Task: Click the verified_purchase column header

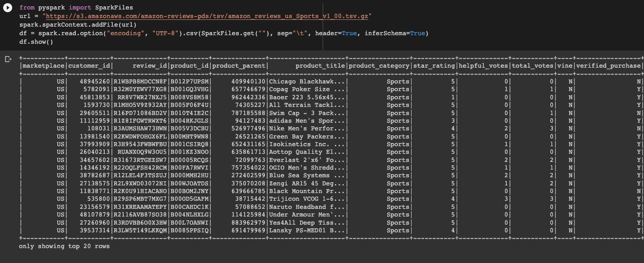Action: [608, 65]
